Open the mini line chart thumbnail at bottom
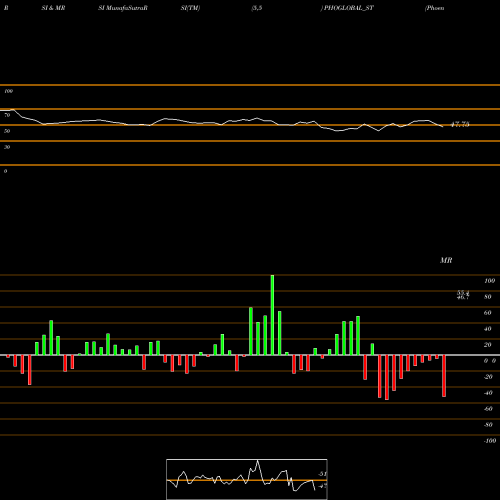Viewport: 500px width, 500px height. tap(247, 479)
